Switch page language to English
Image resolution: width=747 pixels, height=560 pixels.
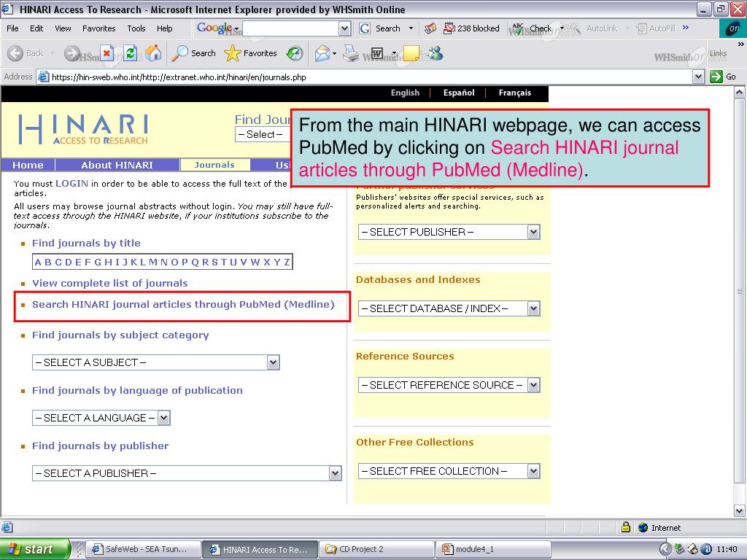coord(405,93)
